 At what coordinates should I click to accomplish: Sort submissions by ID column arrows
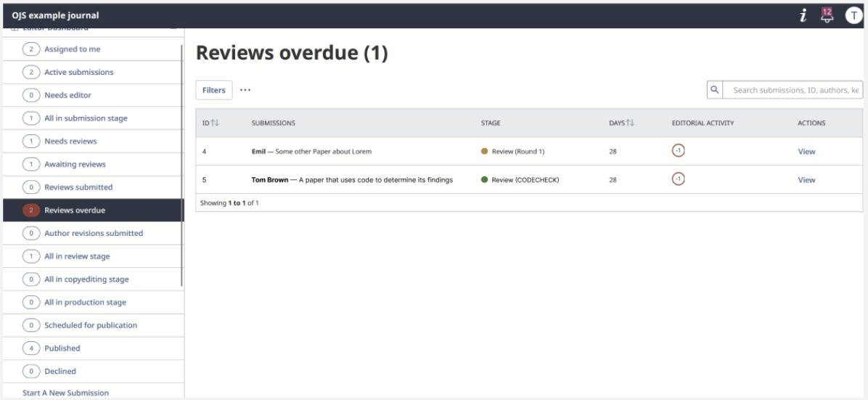215,123
